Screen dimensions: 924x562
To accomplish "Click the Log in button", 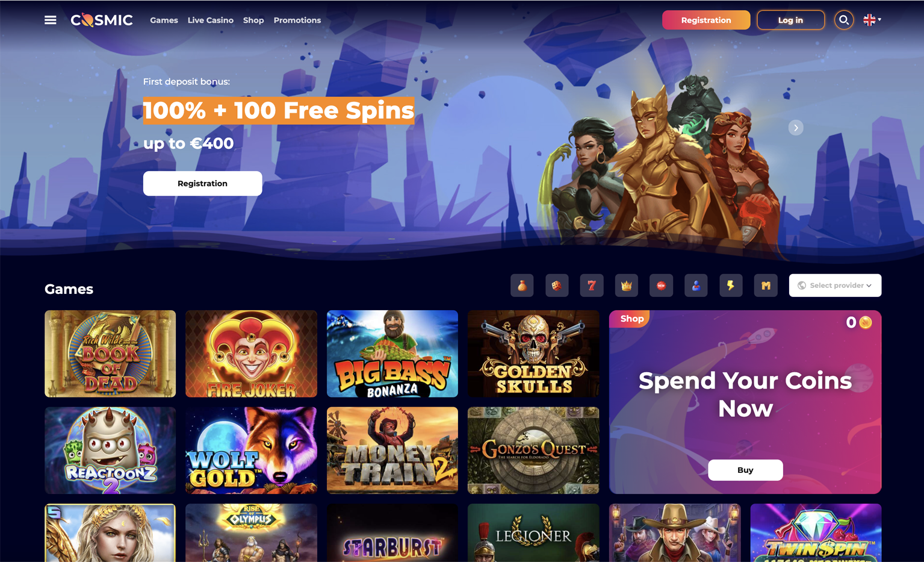I will pyautogui.click(x=790, y=20).
